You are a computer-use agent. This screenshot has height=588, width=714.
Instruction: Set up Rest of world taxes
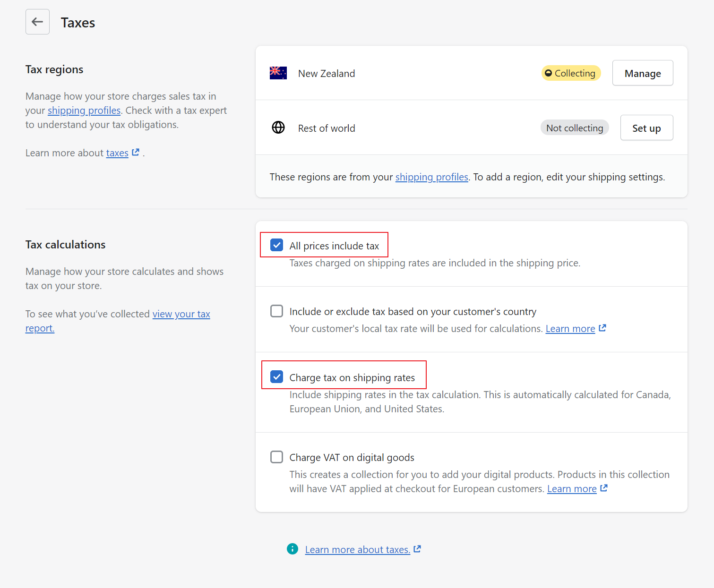646,128
